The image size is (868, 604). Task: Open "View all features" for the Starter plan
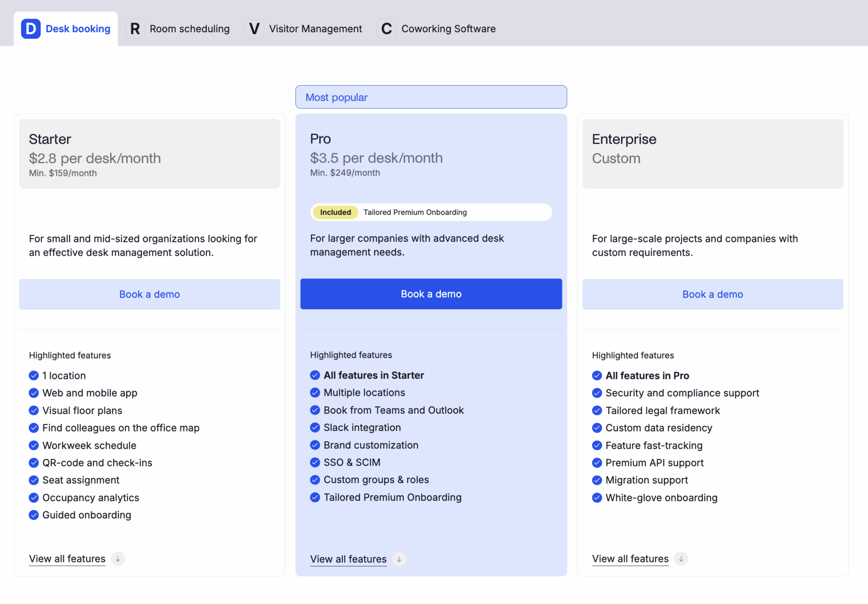67,559
